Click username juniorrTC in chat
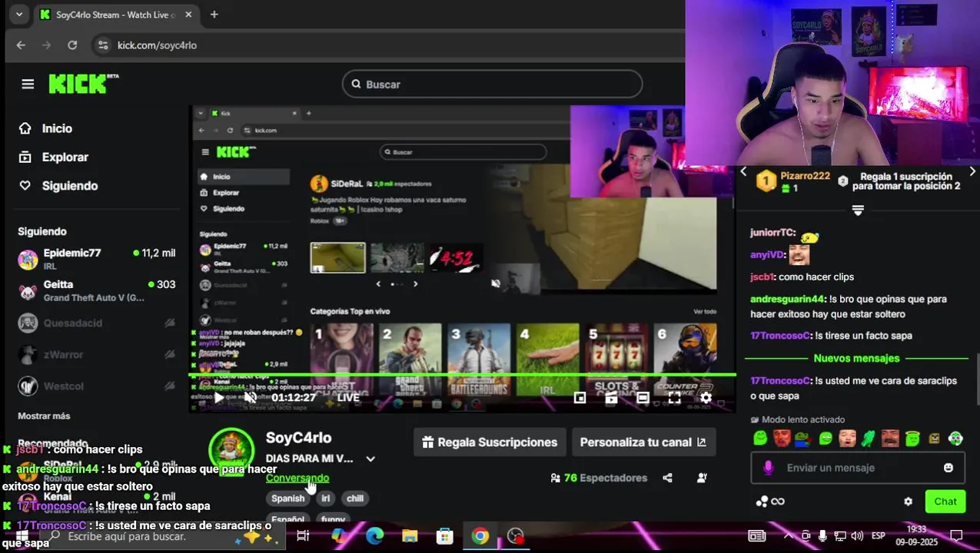 pyautogui.click(x=772, y=233)
